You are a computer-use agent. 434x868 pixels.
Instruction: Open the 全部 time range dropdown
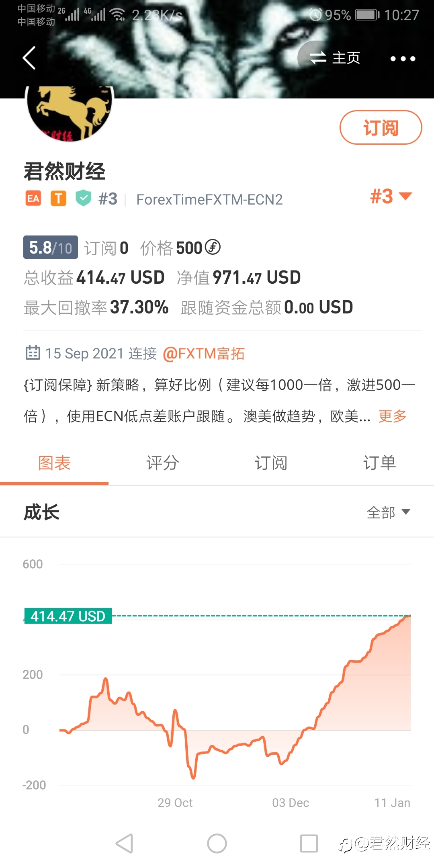coord(388,512)
